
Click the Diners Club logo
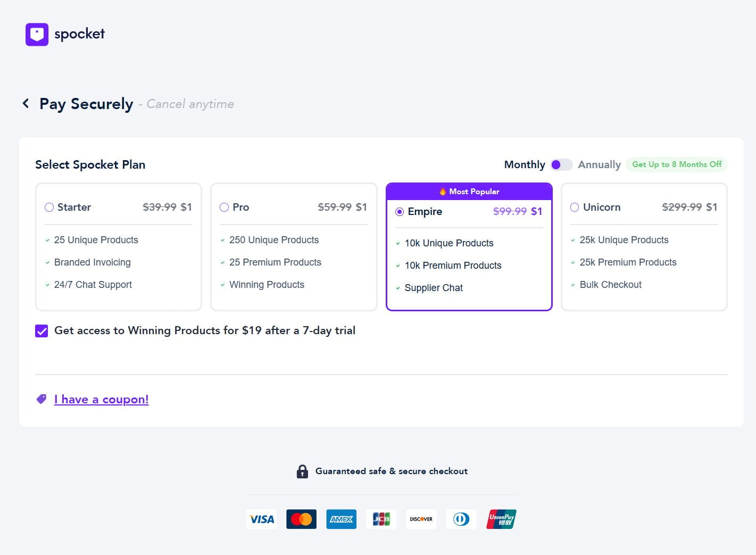tap(461, 519)
